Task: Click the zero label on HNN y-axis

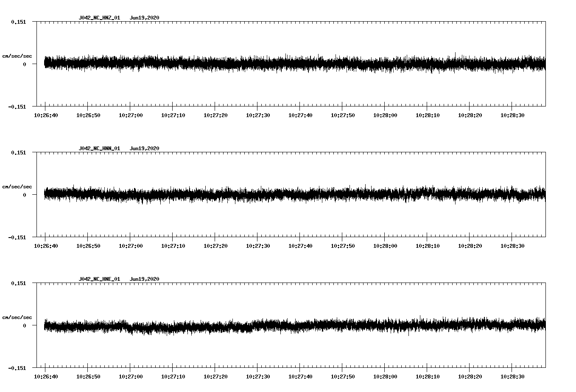Action: (25, 195)
